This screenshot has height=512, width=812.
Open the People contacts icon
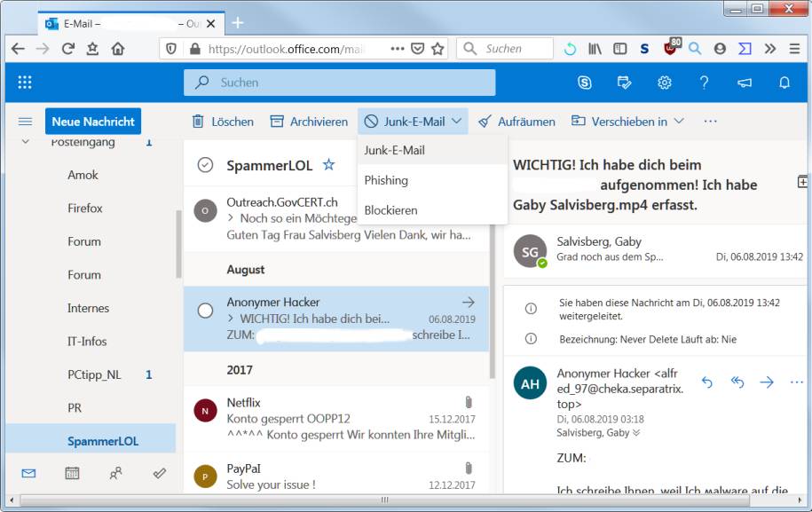116,473
